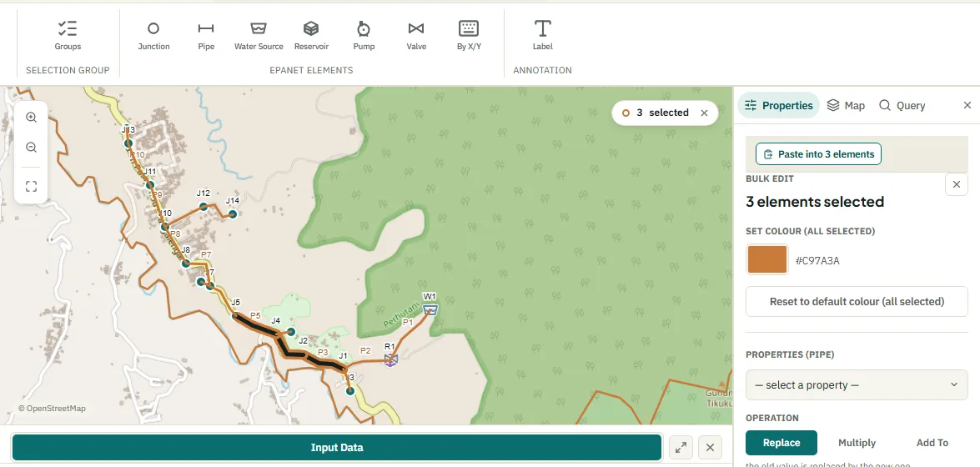
Task: Open the OpenStreetMap attribution link
Action: [51, 409]
